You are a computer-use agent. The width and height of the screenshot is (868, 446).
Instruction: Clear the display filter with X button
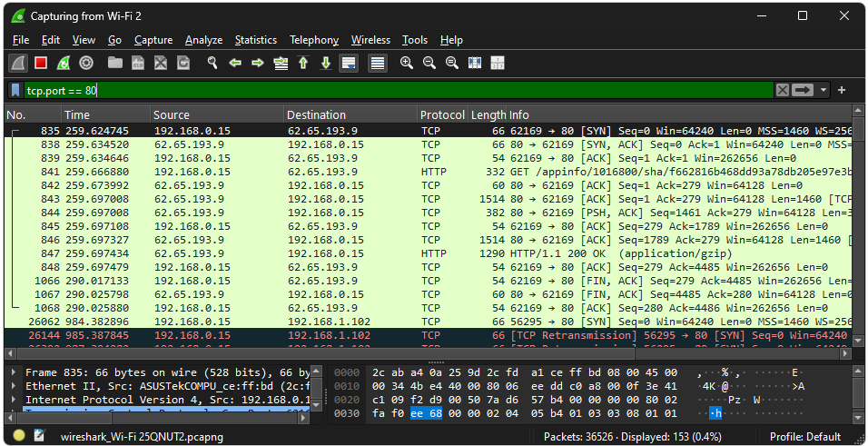tap(782, 90)
